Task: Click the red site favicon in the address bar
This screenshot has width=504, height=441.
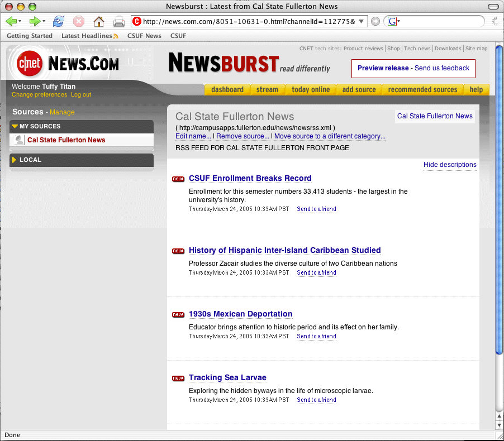Action: coord(137,22)
